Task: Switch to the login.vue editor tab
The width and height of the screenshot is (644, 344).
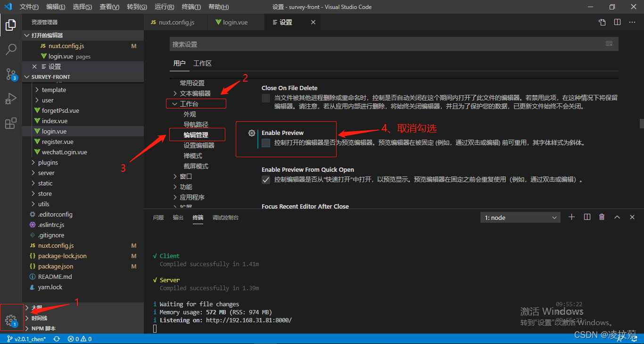Action: [236, 22]
